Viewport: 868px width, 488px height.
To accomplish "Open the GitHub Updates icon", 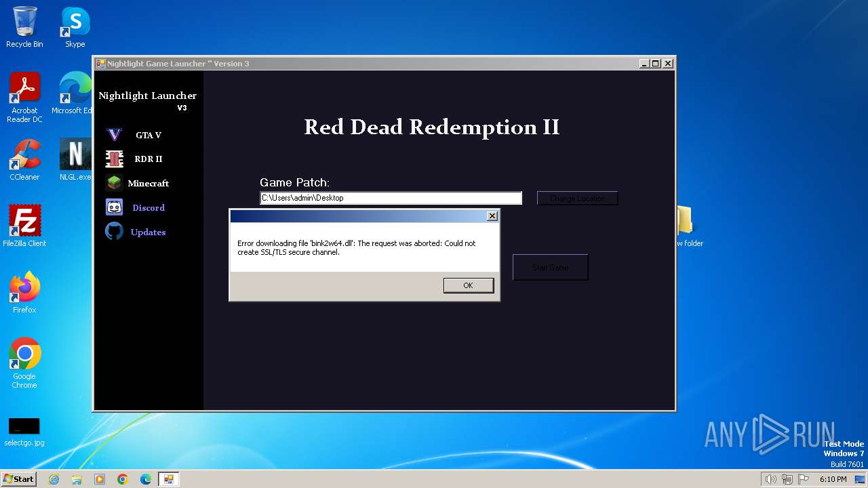I will coord(114,232).
